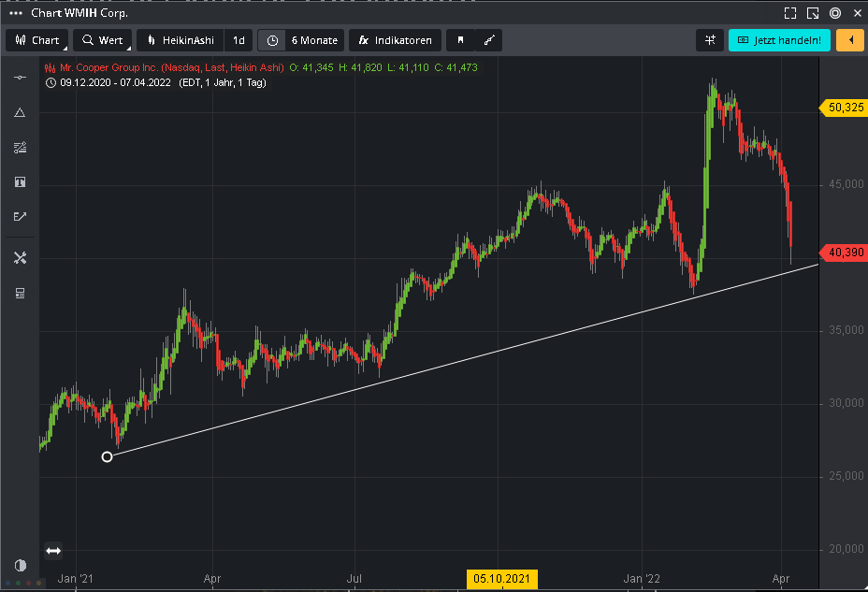
Task: Toggle the dark/light contrast theme
Action: 20,566
